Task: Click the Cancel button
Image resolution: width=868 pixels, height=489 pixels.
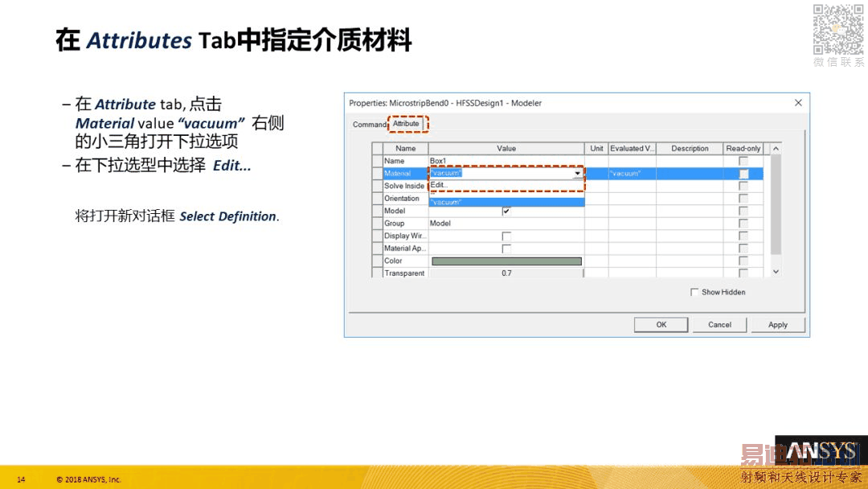Action: 719,324
